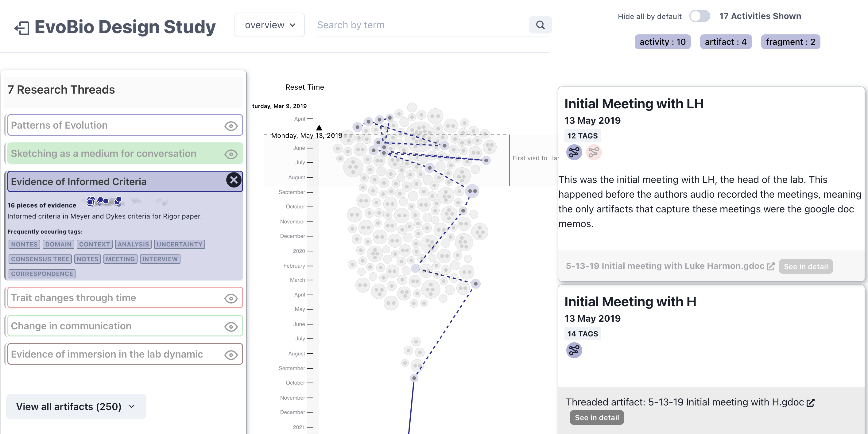Click the back/exit icon beside EvoBio title
The height and width of the screenshot is (434, 868).
22,28
